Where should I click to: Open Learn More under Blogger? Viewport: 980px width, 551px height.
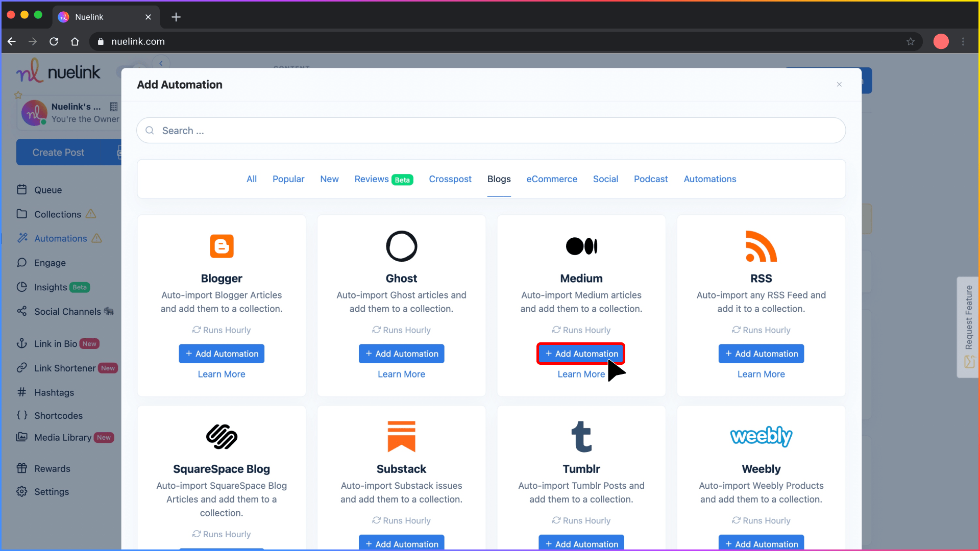pyautogui.click(x=222, y=374)
